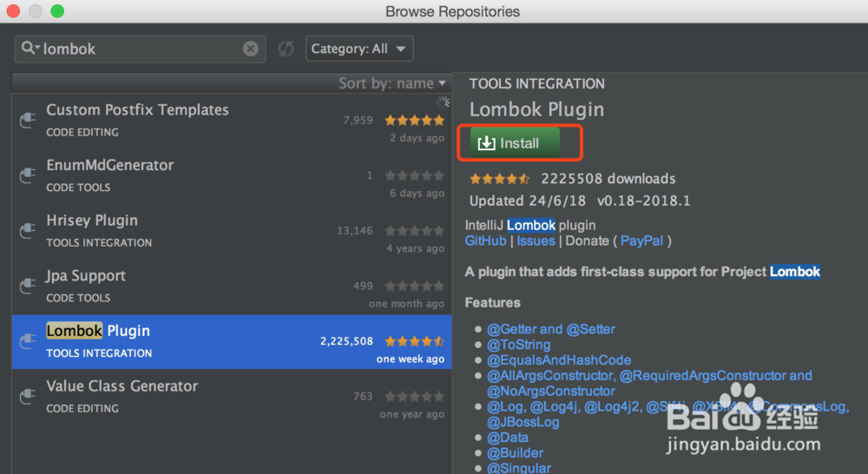Click the search magnifier icon
Image resolution: width=868 pixels, height=474 pixels.
(x=29, y=48)
